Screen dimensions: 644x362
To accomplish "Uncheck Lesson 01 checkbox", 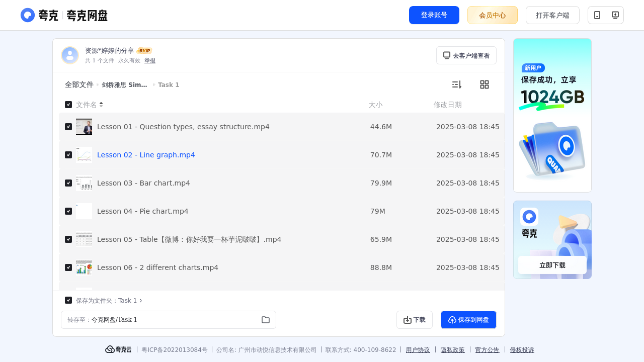I will [x=68, y=127].
